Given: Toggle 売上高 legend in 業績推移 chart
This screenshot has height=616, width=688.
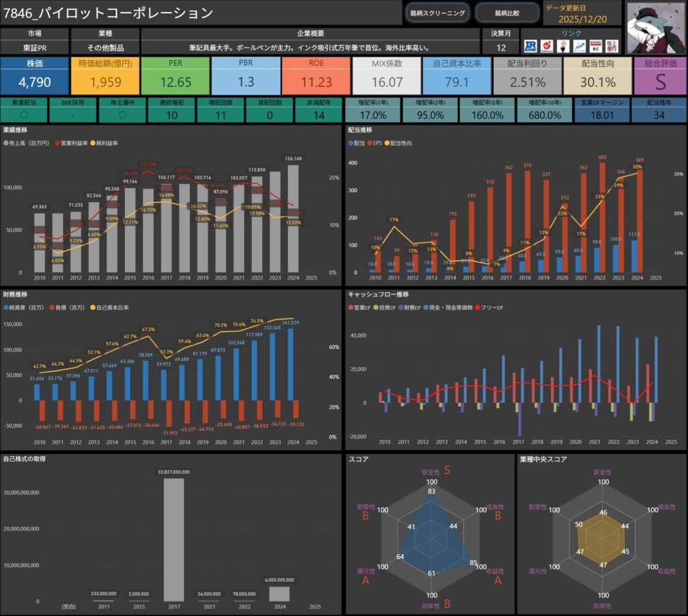Looking at the screenshot, I should point(7,144).
